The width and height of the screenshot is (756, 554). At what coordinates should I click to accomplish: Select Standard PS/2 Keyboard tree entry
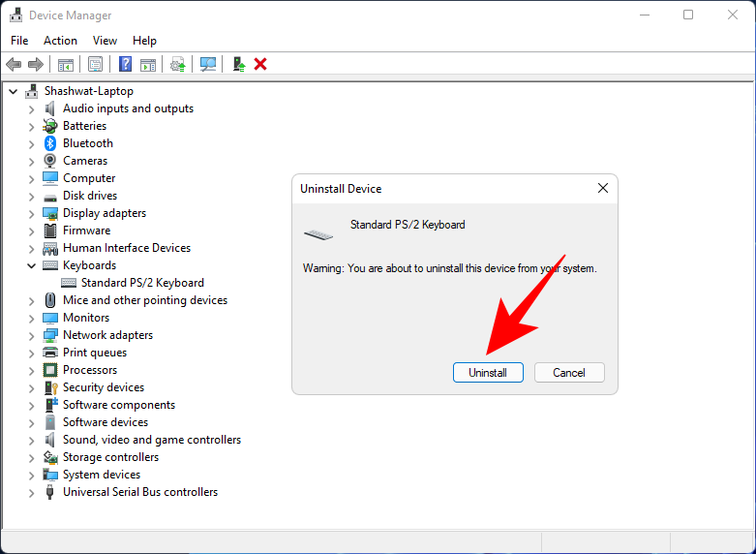(x=142, y=283)
